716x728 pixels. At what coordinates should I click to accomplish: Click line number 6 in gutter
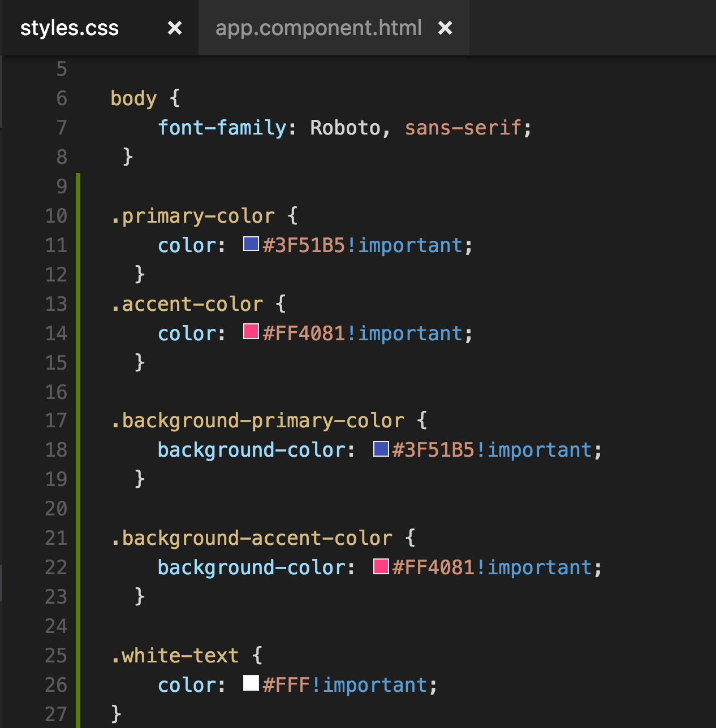tap(62, 98)
